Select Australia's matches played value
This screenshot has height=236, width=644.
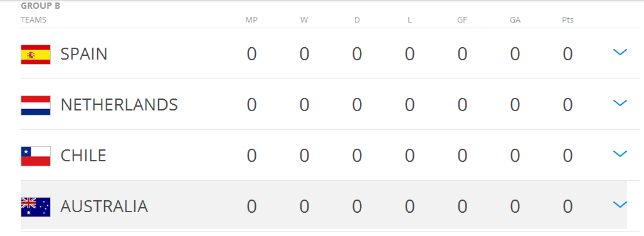(251, 206)
